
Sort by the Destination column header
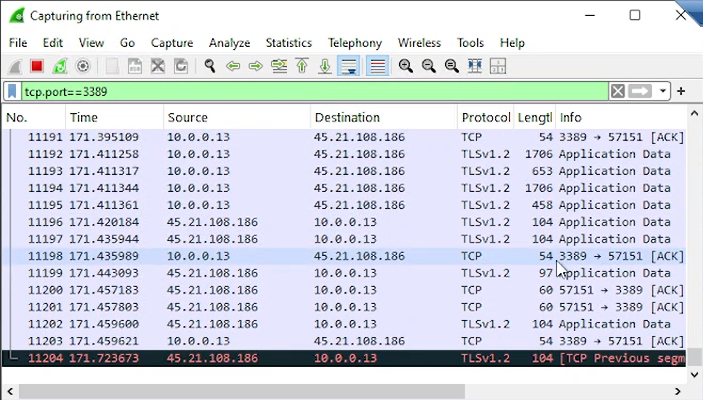384,117
